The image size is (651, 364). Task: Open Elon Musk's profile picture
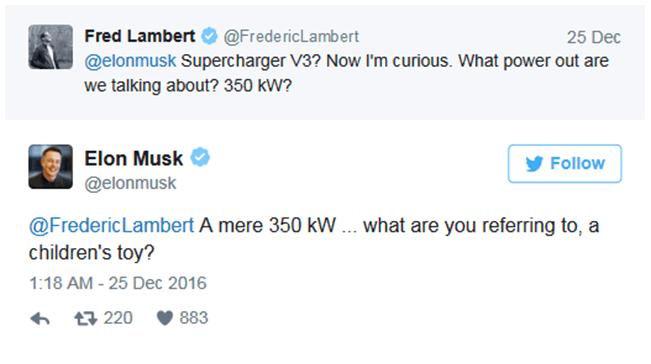point(51,167)
